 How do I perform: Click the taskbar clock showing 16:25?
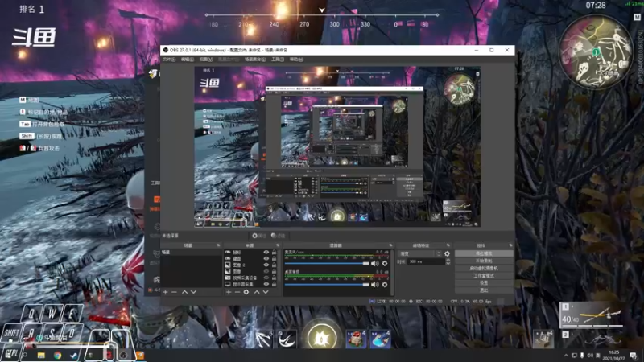(614, 356)
